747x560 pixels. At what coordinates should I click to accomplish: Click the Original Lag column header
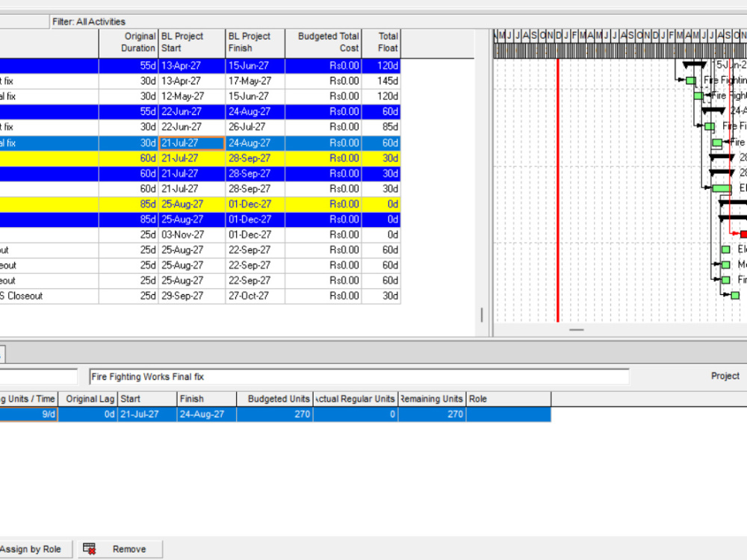pos(87,399)
